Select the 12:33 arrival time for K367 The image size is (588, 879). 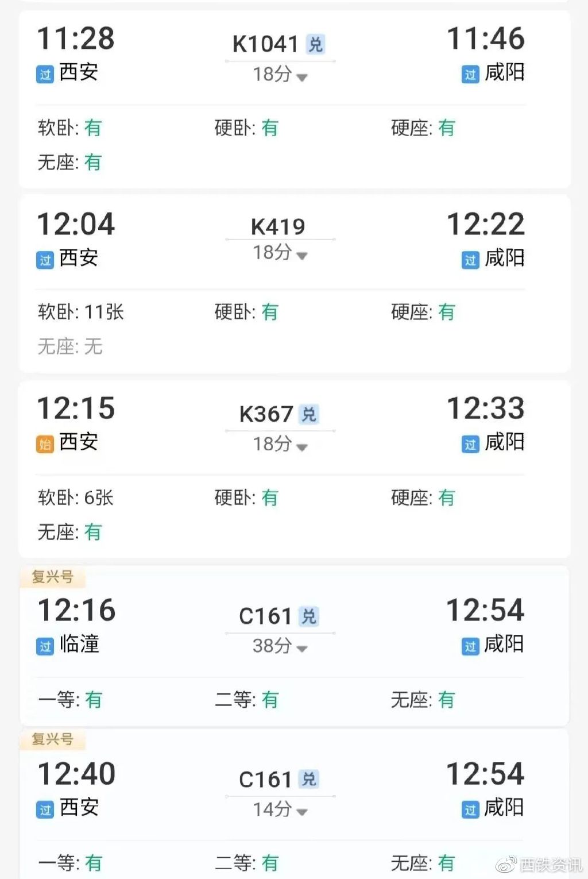(x=486, y=408)
